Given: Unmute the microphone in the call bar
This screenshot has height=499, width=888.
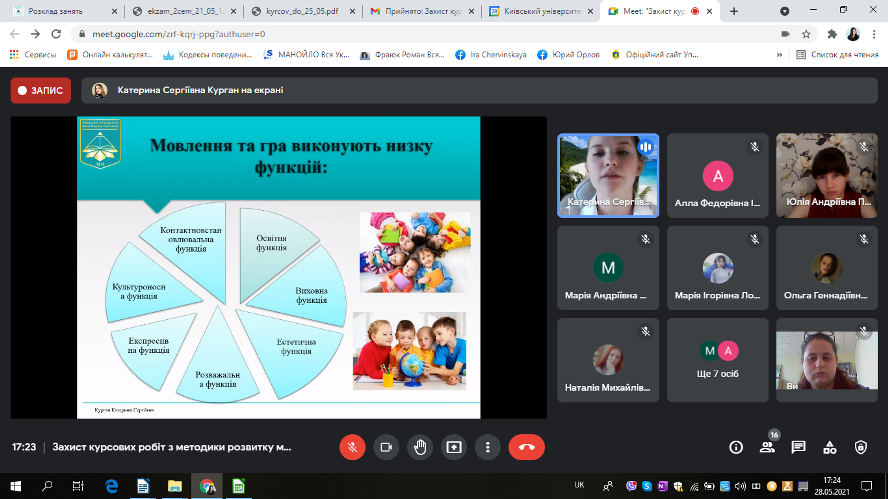Looking at the screenshot, I should pos(351,447).
